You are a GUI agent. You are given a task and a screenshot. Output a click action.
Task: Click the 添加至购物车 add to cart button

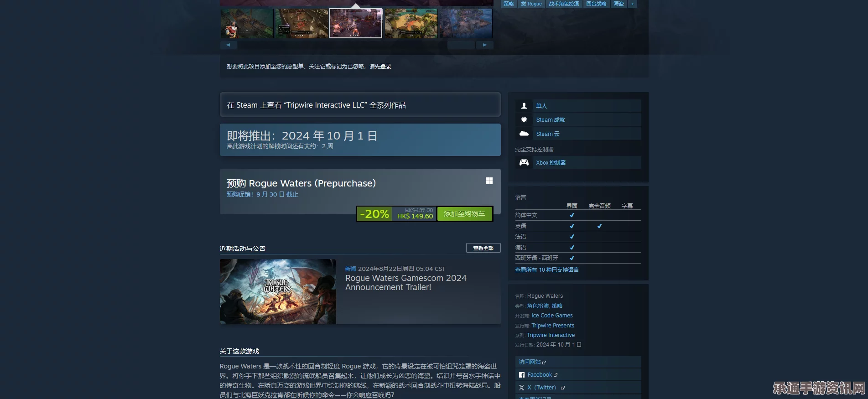(464, 214)
